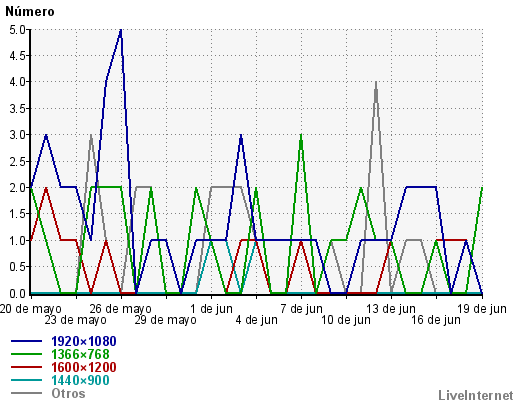Viewport: 520px width, 405px height.
Task: Click the 0.5 y-axis value
Action: pyautogui.click(x=18, y=267)
